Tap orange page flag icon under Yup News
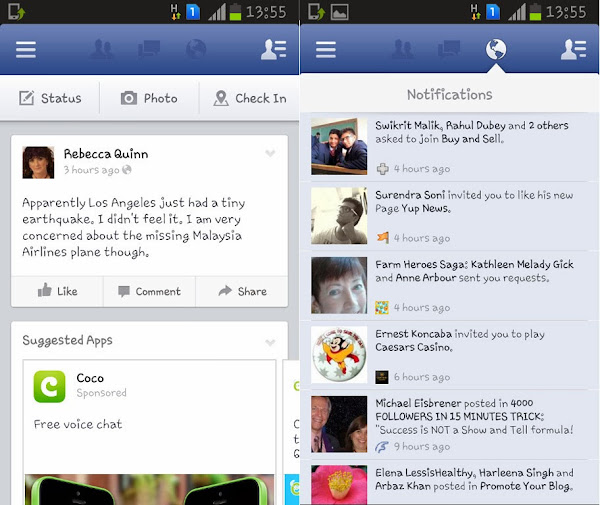Viewport: 600px width, 505px height. coord(382,238)
